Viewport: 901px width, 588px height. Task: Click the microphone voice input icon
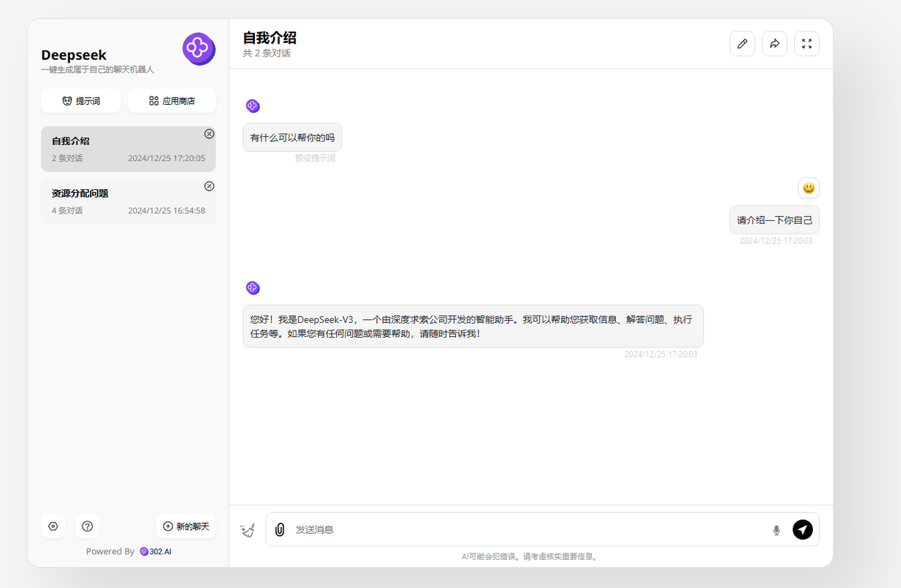[776, 530]
